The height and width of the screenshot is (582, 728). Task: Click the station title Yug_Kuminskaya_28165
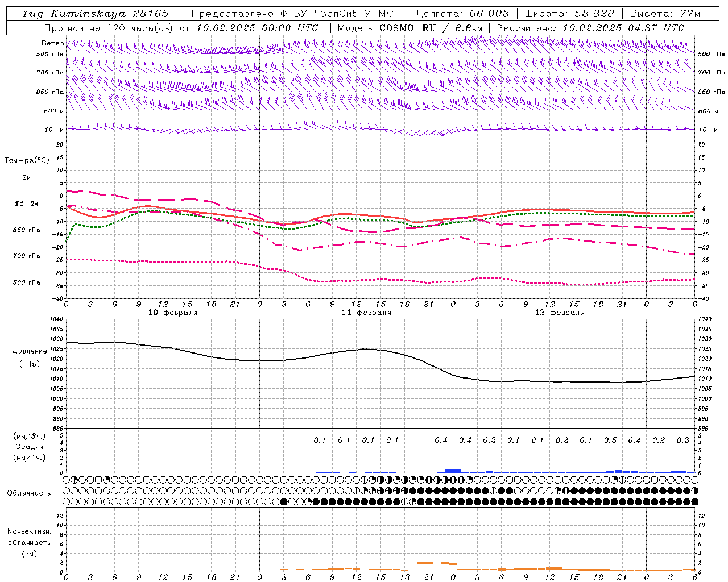95,14
